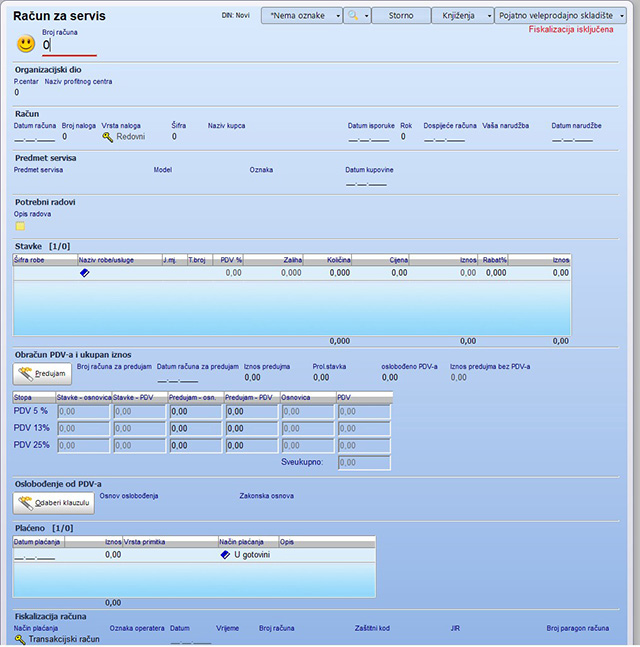This screenshot has width=640, height=647.
Task: Click the Prol.stavka value
Action: click(x=321, y=378)
